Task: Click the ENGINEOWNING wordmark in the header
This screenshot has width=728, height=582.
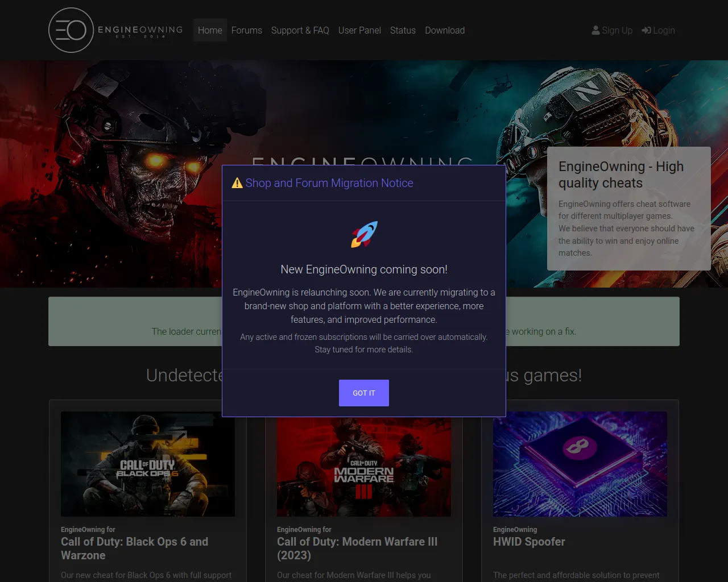Action: click(x=140, y=30)
